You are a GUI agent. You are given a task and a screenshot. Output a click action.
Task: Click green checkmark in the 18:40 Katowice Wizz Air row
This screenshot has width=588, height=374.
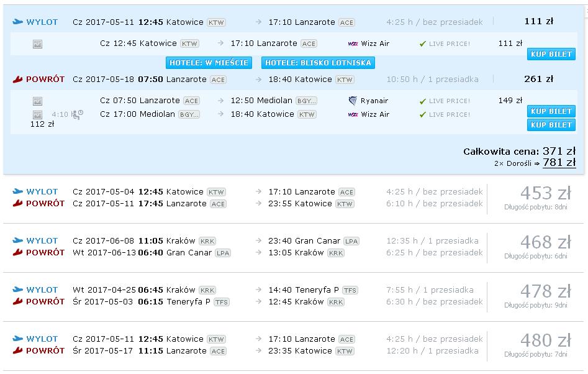tap(423, 115)
